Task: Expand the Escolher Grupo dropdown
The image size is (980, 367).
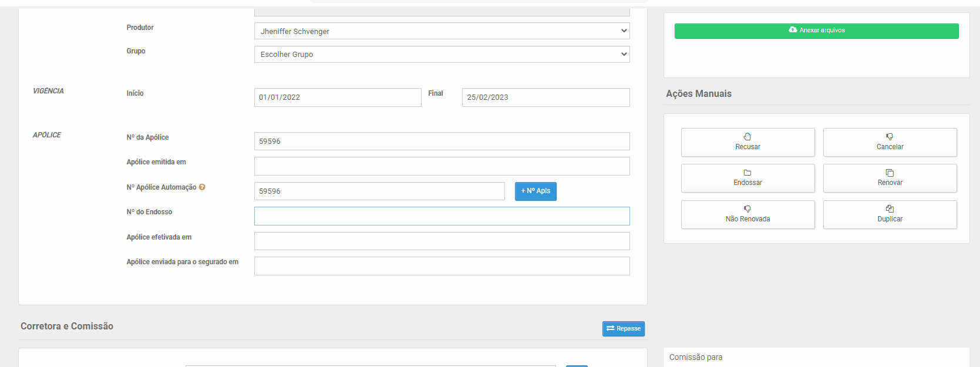Action: (x=442, y=55)
